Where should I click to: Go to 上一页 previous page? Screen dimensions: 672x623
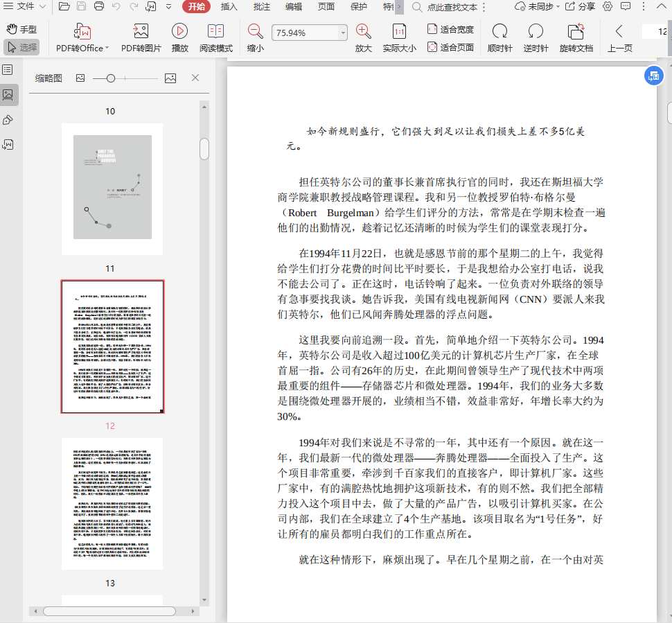pos(620,37)
